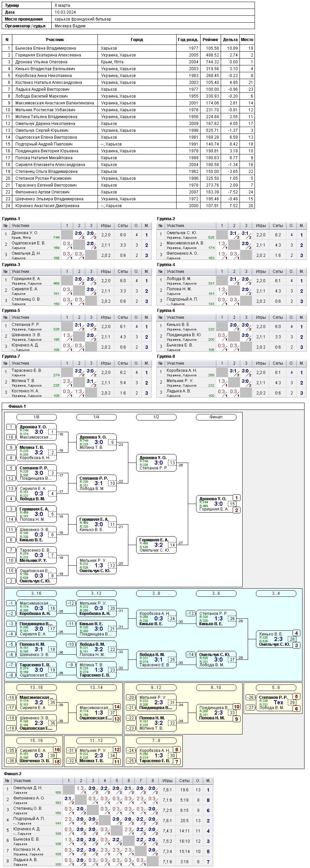Click 'Омельчук Д. Н.' row in Финал-2 table
The height and width of the screenshot is (868, 310).
(x=108, y=790)
